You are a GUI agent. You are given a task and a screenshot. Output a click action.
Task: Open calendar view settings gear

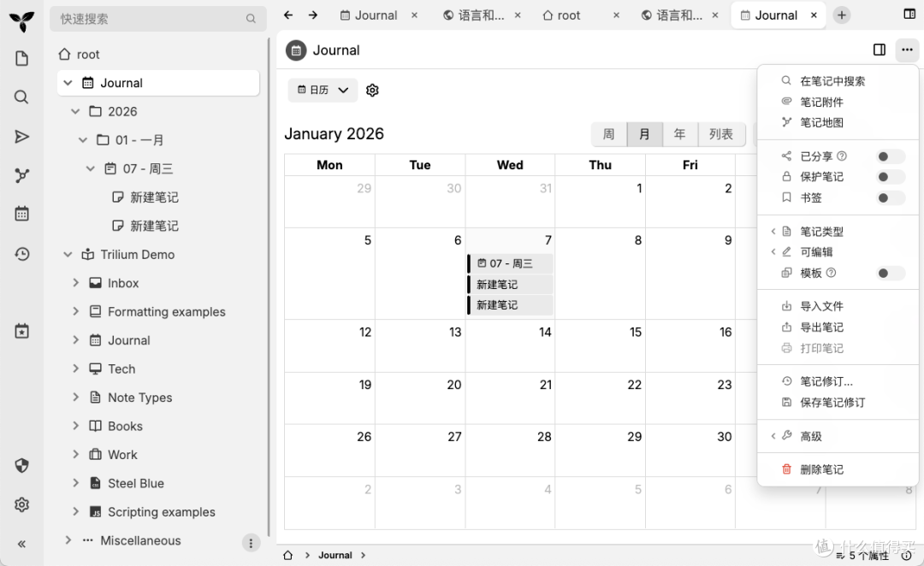tap(372, 90)
